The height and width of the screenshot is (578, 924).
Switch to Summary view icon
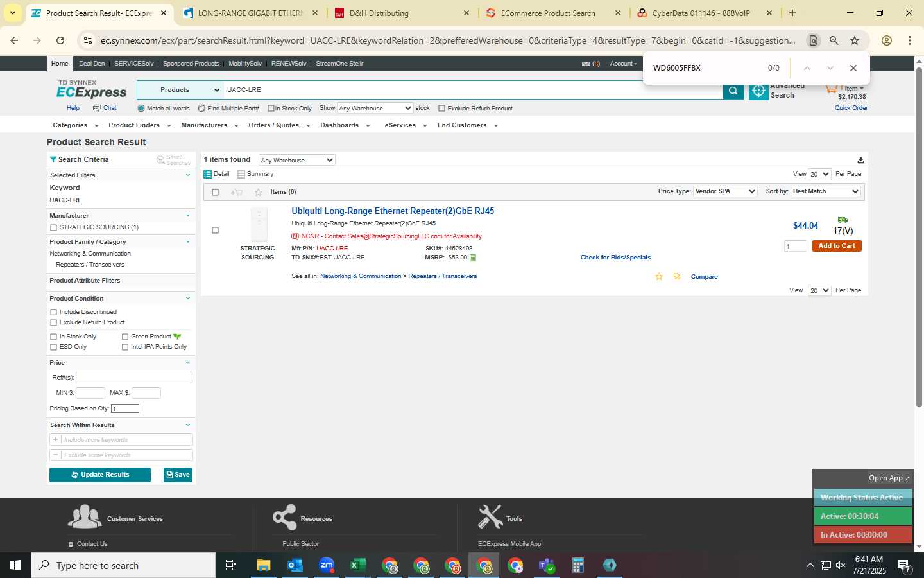click(241, 174)
